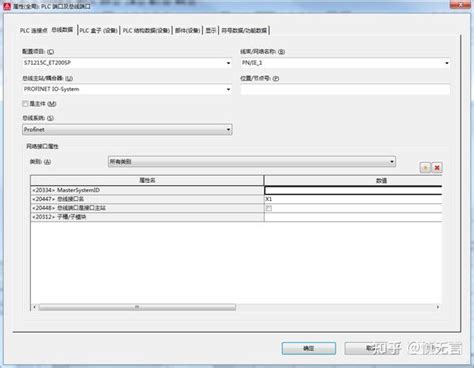Click the table scrollbar right arrow

pyautogui.click(x=438, y=307)
